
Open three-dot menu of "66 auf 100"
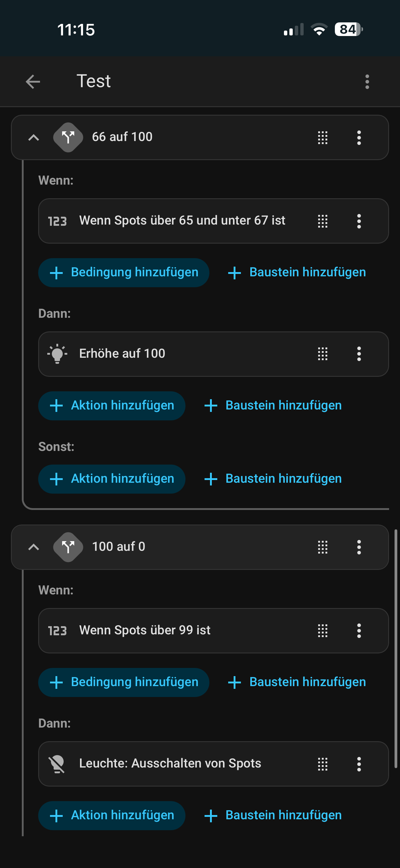[359, 137]
